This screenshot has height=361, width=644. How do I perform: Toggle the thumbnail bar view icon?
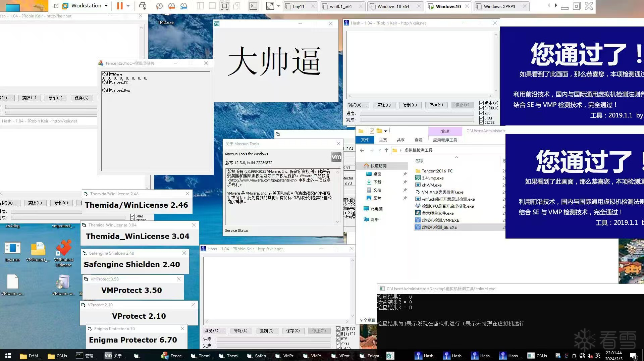pyautogui.click(x=212, y=6)
